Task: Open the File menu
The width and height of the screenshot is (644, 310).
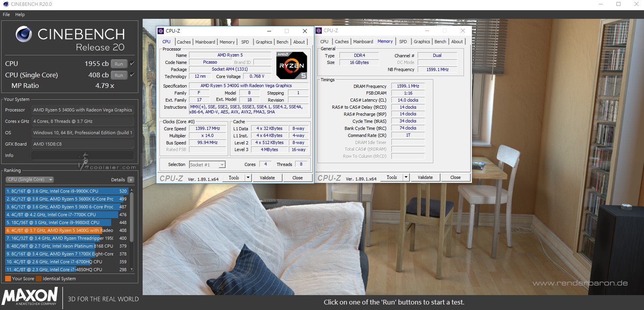Action: tap(6, 15)
